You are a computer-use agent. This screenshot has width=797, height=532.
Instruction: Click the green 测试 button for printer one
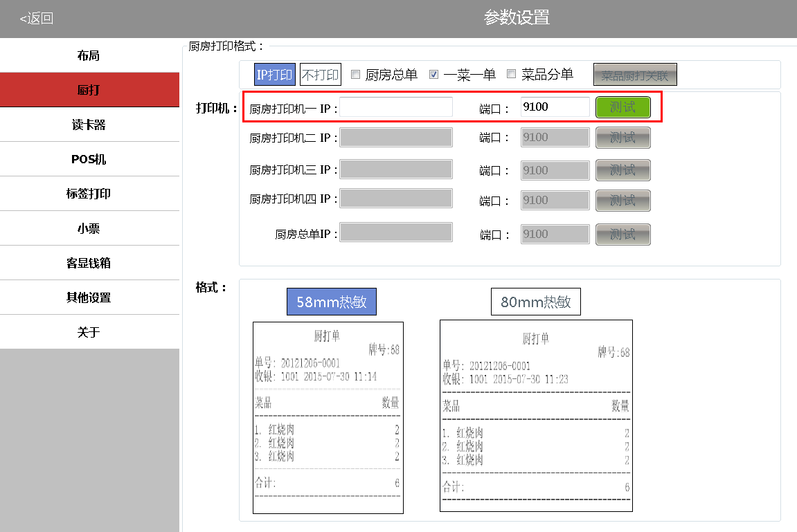pos(623,107)
